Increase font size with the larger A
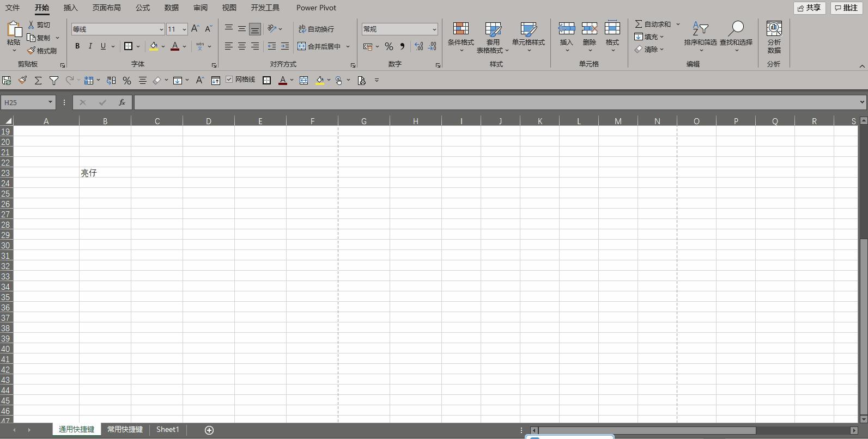Image resolution: width=868 pixels, height=439 pixels. [195, 29]
